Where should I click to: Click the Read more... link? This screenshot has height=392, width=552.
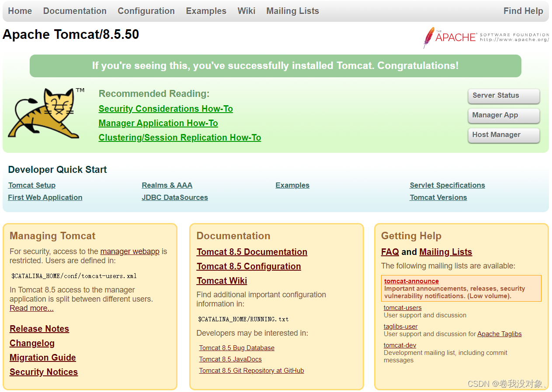point(31,308)
